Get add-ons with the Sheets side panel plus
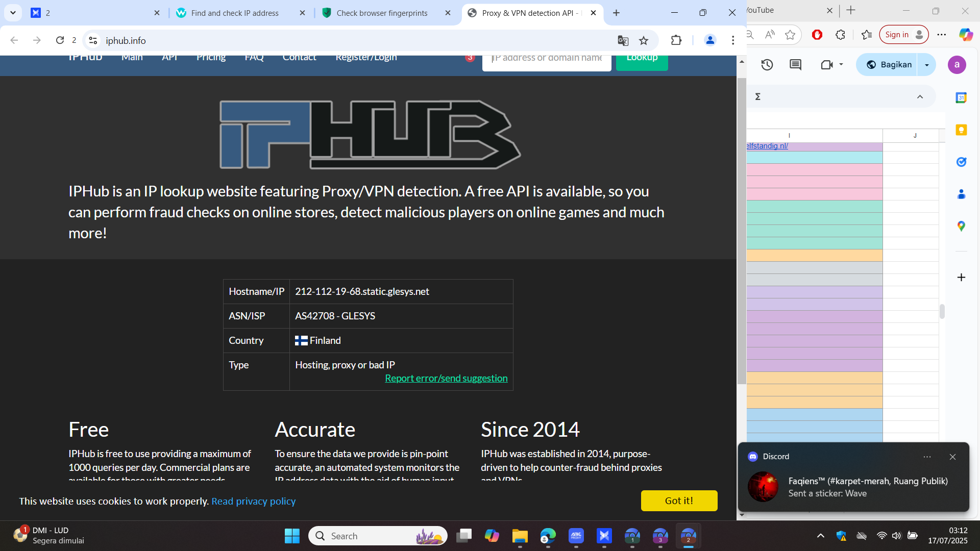 coord(961,277)
